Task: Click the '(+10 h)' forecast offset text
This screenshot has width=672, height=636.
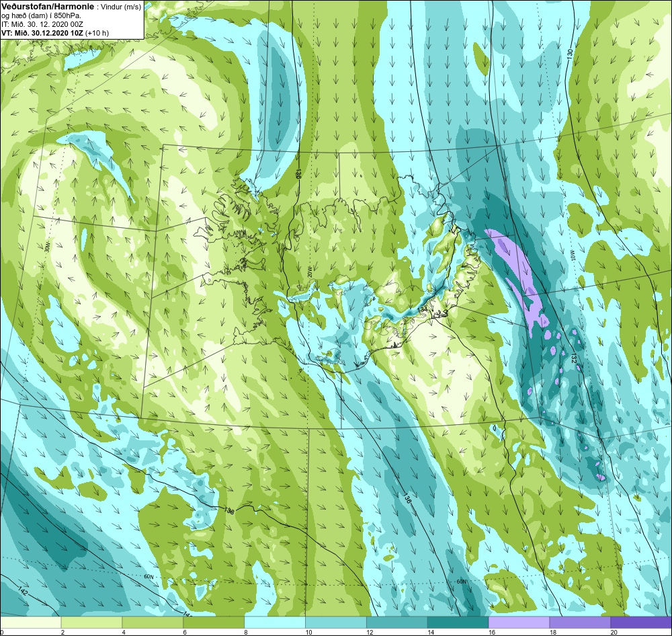Action: tap(97, 33)
